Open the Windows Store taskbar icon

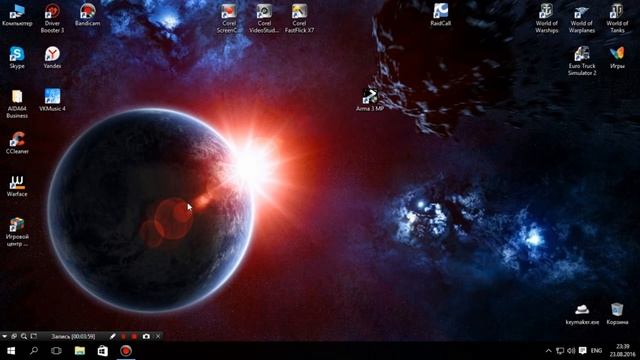[102, 351]
